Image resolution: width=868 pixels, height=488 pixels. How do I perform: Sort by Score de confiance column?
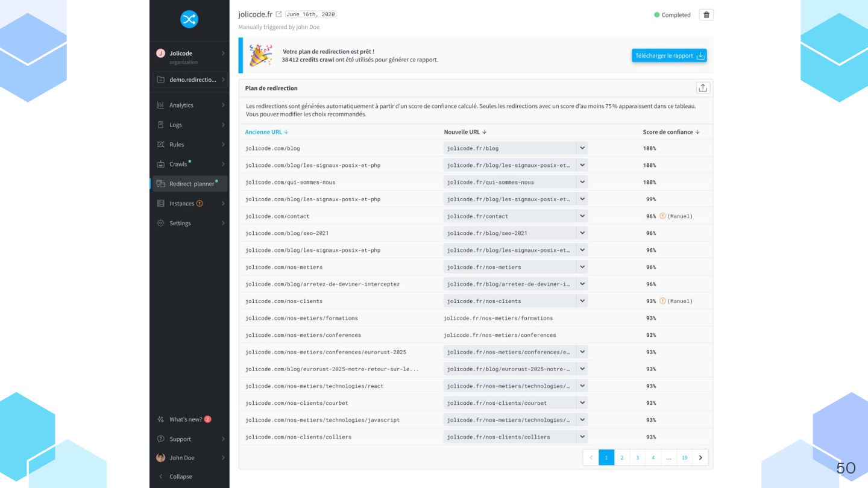tap(671, 132)
